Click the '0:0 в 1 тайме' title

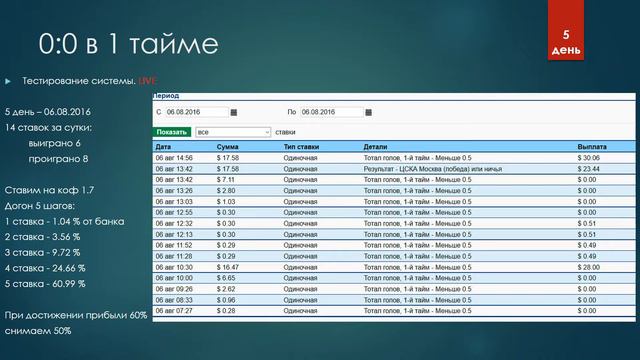(x=129, y=44)
